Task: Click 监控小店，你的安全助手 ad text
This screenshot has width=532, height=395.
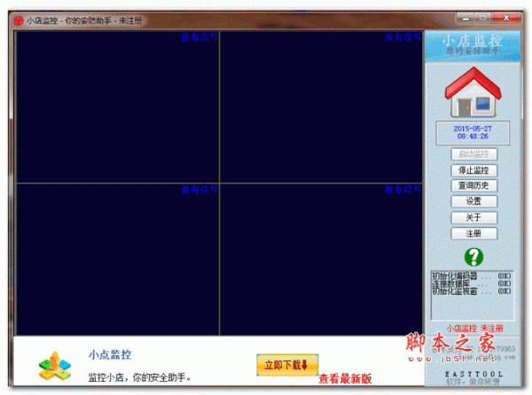Action: pos(139,377)
